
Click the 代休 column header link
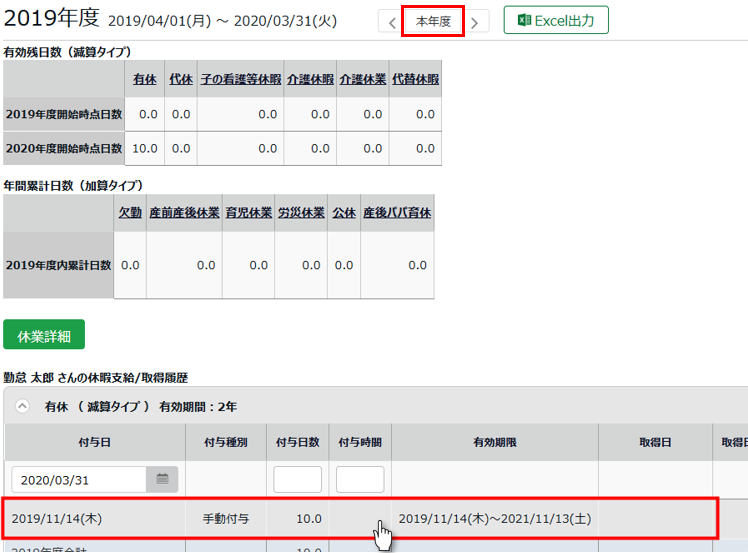point(180,79)
